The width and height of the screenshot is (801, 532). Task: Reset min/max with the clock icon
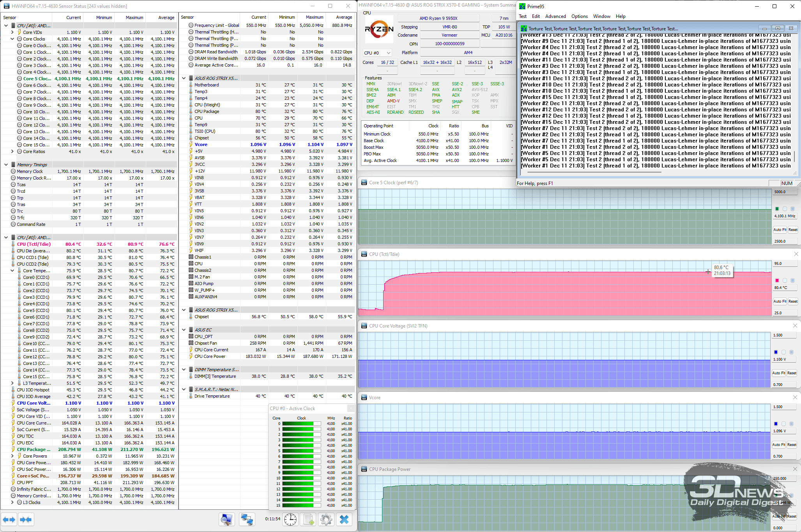(x=290, y=519)
